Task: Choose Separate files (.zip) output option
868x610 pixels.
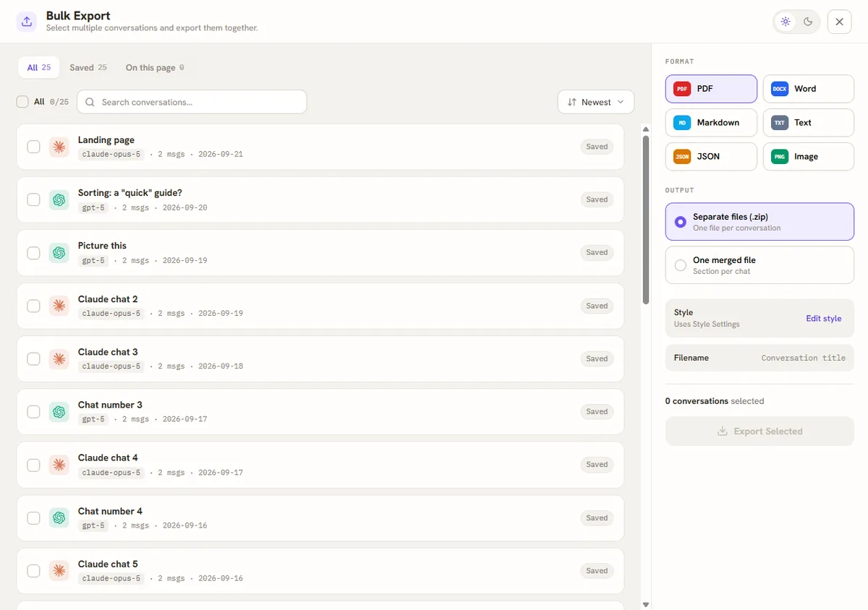Action: (x=759, y=221)
